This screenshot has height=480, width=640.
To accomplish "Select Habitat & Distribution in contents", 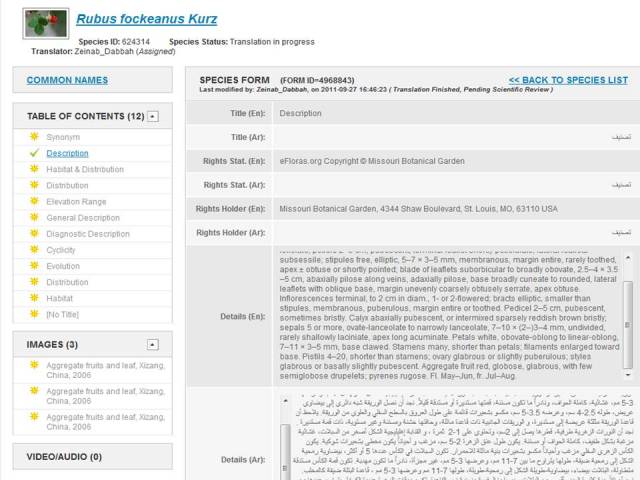I will coord(85,169).
